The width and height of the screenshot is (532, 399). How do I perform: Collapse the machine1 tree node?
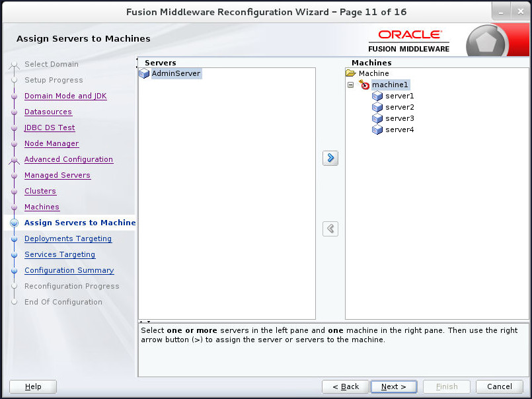tap(350, 85)
